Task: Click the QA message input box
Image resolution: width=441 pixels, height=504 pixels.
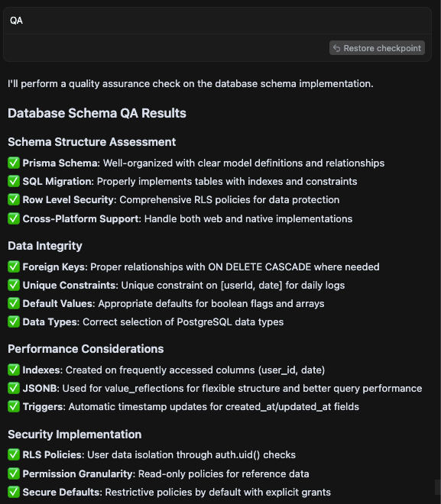Action: (x=217, y=21)
